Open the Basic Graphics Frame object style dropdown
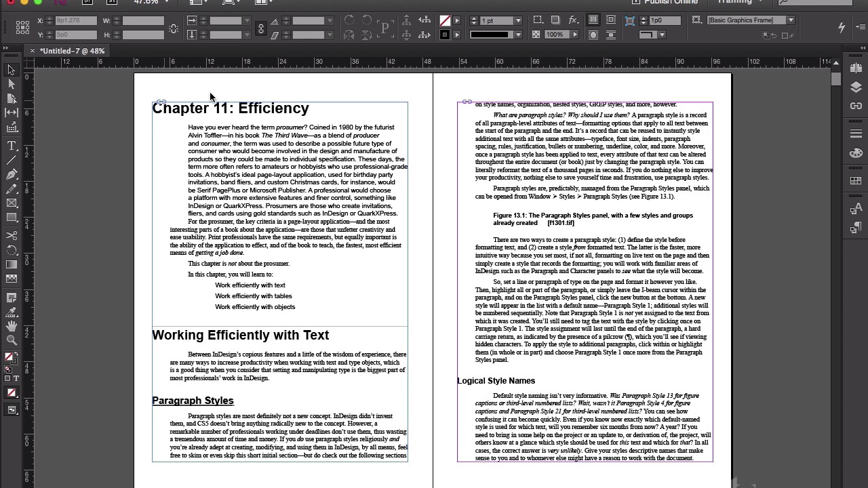This screenshot has height=488, width=868. [x=791, y=20]
